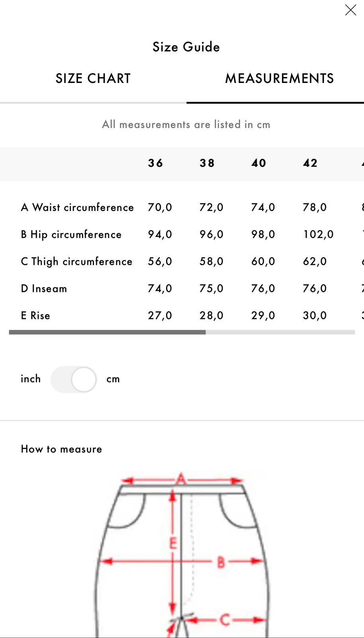Close the Size Guide dialog
364x638 pixels.
click(350, 10)
